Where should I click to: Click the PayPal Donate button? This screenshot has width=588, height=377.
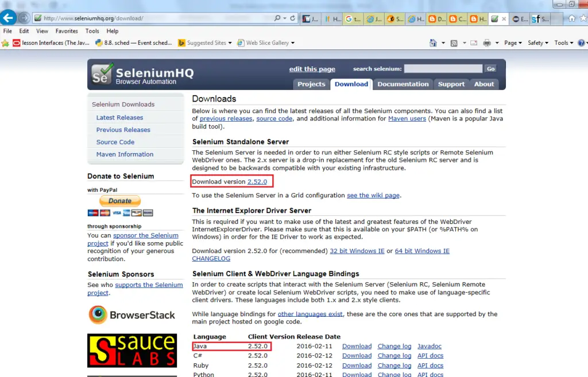120,201
